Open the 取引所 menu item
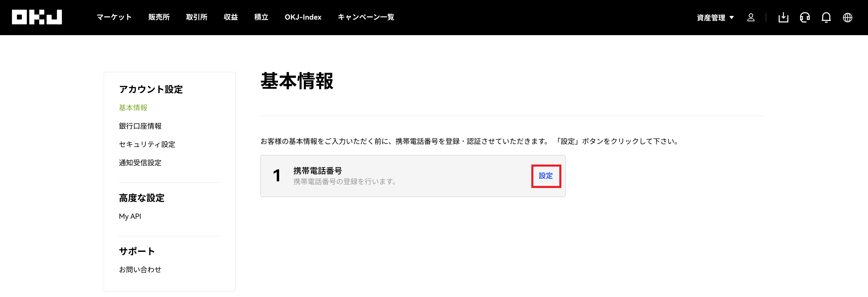This screenshot has width=868, height=297. (x=196, y=17)
